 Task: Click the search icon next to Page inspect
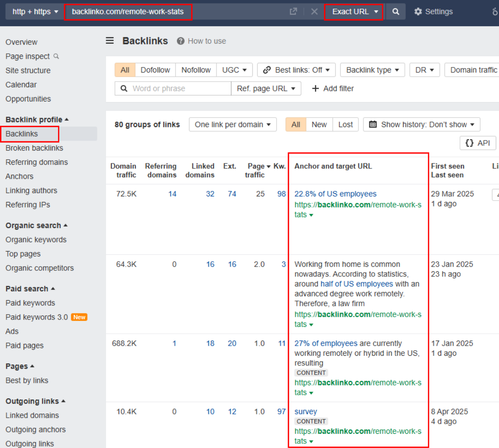tap(57, 56)
